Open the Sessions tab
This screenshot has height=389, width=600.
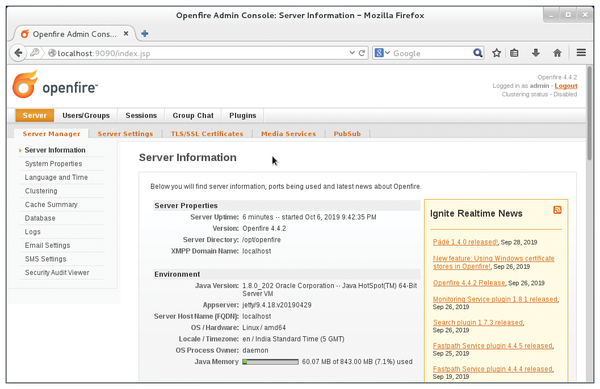click(141, 115)
